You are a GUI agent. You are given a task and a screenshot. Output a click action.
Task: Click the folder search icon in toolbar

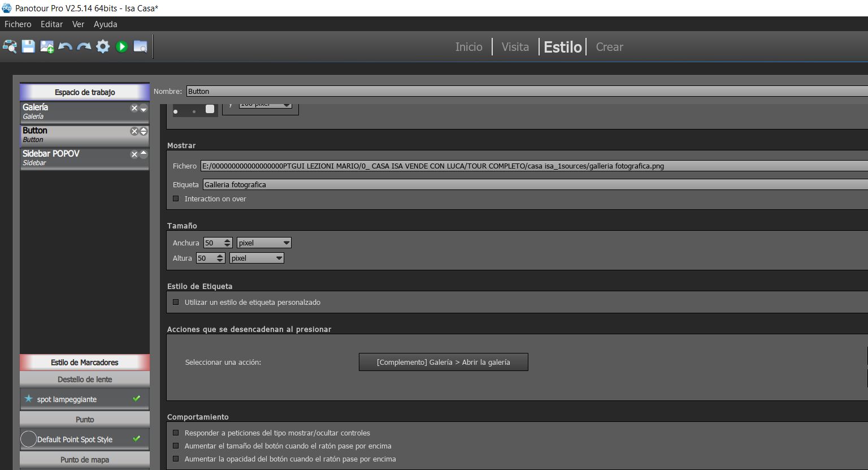point(140,46)
